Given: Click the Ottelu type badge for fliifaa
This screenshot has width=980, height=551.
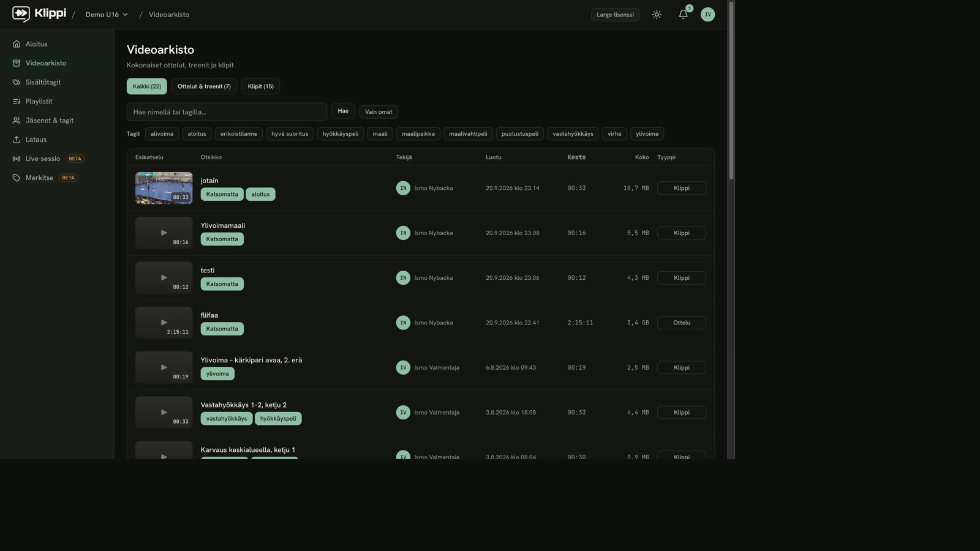Looking at the screenshot, I should [x=682, y=323].
